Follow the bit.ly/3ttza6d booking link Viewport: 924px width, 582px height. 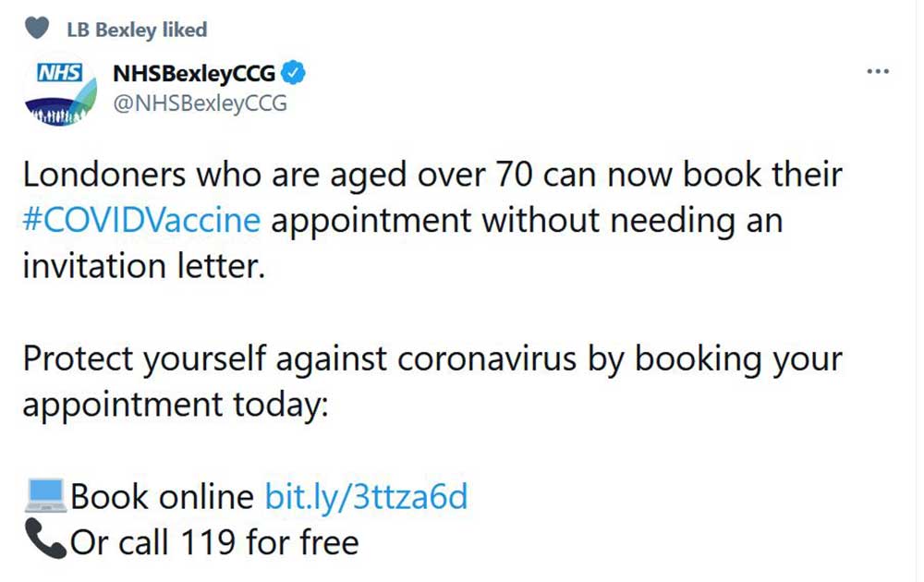pyautogui.click(x=366, y=497)
